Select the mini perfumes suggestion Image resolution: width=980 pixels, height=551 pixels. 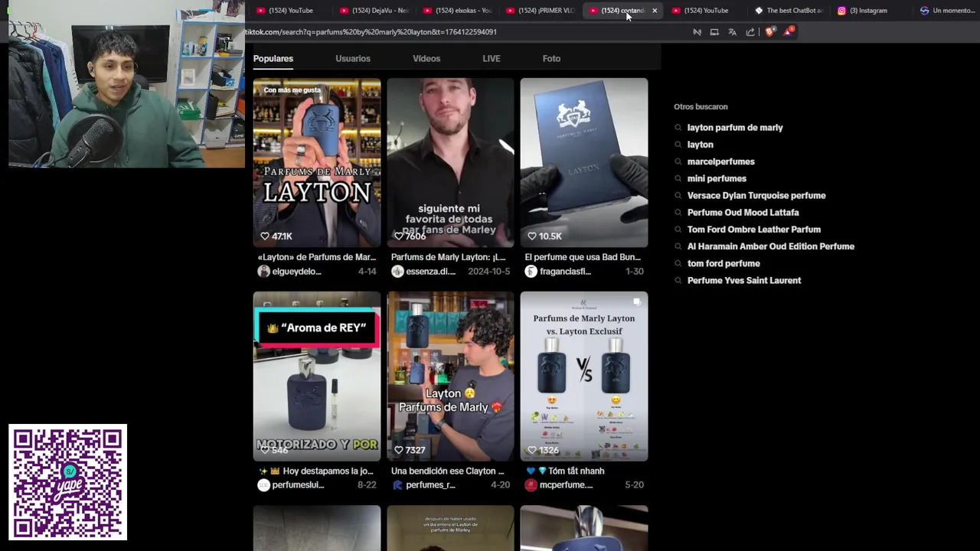pyautogui.click(x=717, y=178)
